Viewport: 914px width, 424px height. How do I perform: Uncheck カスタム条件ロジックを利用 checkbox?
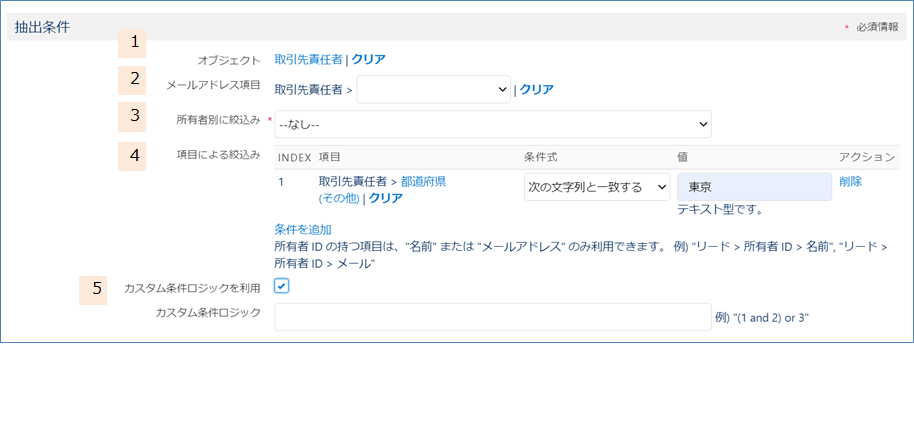282,286
